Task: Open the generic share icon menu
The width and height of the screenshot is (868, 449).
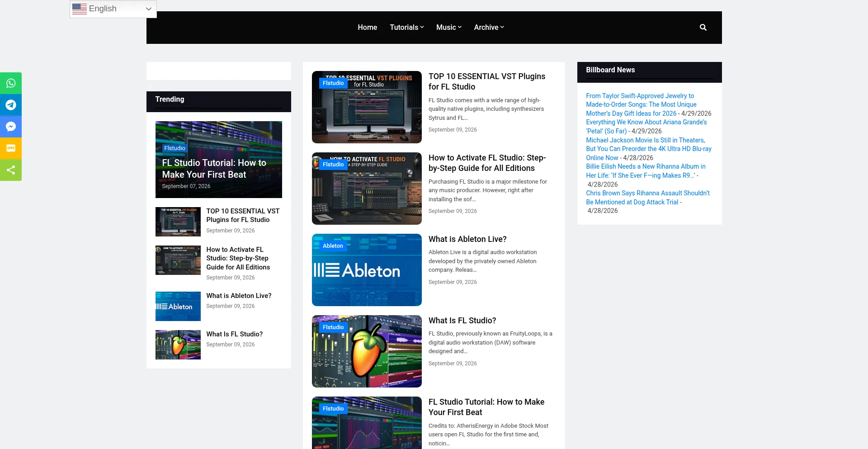Action: 11,170
